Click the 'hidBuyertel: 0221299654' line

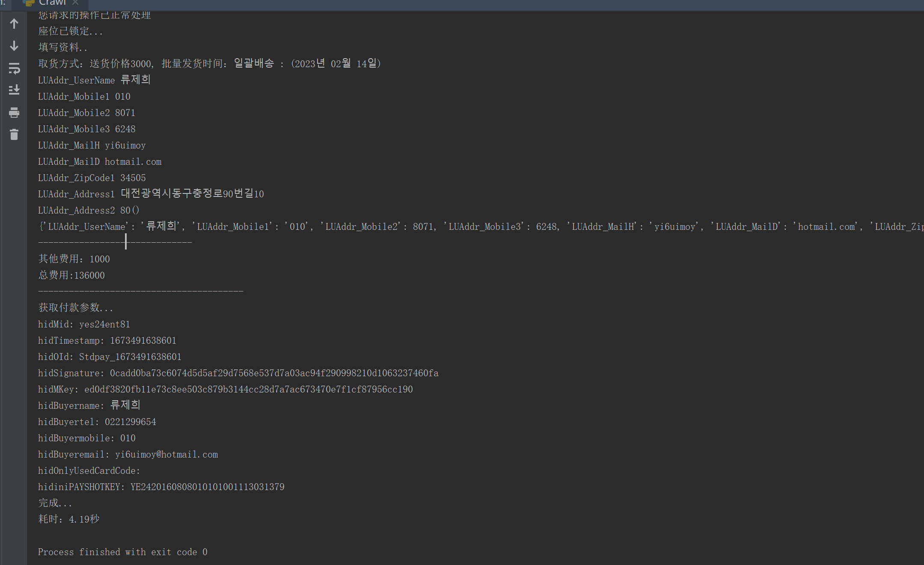click(97, 422)
